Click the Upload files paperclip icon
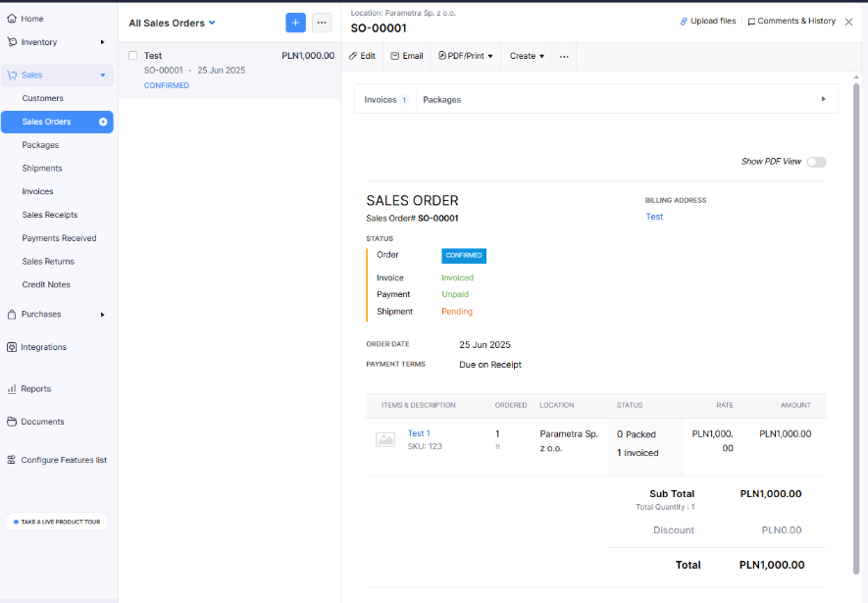The height and width of the screenshot is (603, 868). [x=683, y=21]
